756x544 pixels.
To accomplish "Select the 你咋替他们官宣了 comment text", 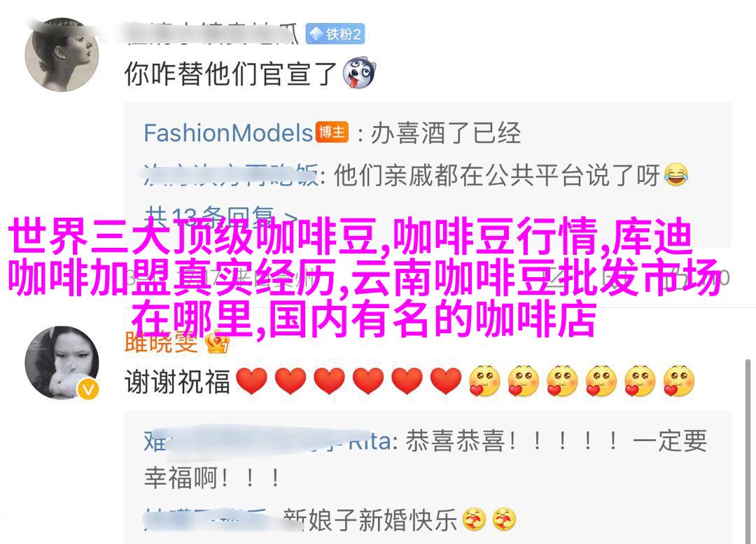I will pyautogui.click(x=230, y=74).
